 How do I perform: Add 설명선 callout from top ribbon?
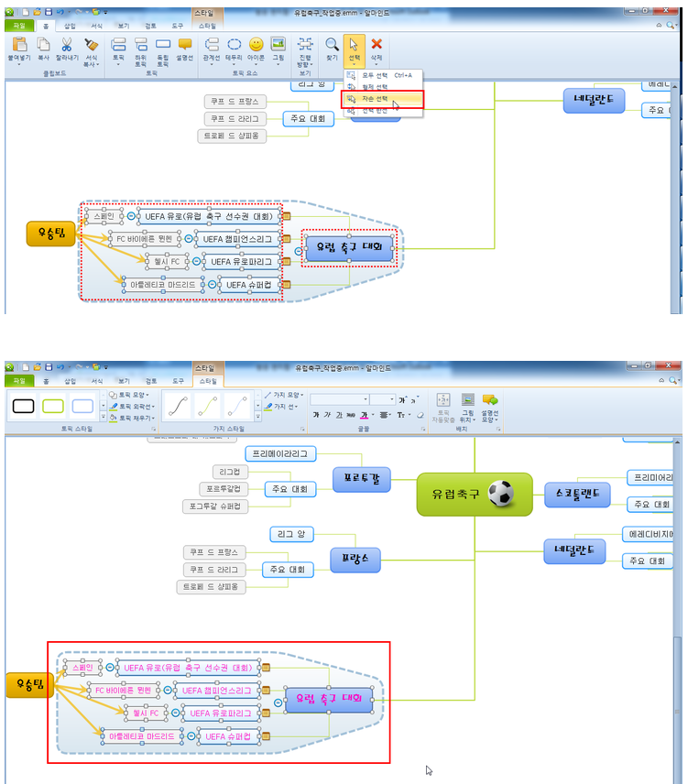point(185,45)
